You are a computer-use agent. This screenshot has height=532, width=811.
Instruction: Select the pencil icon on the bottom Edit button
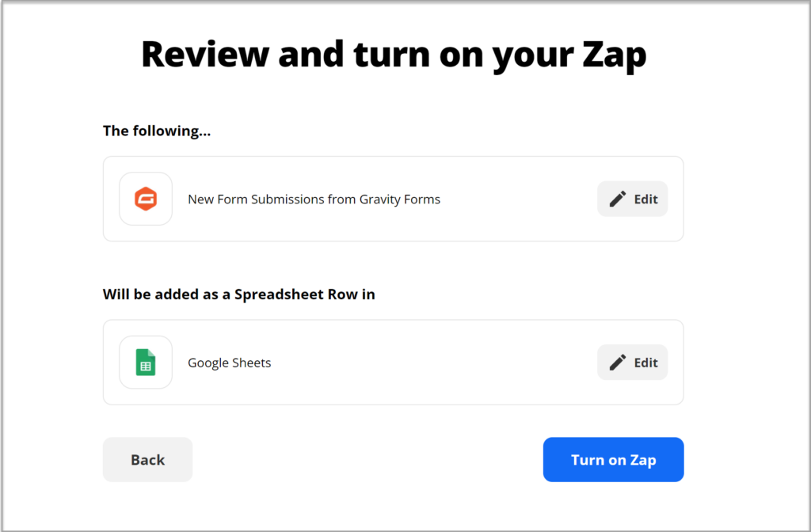click(x=619, y=362)
